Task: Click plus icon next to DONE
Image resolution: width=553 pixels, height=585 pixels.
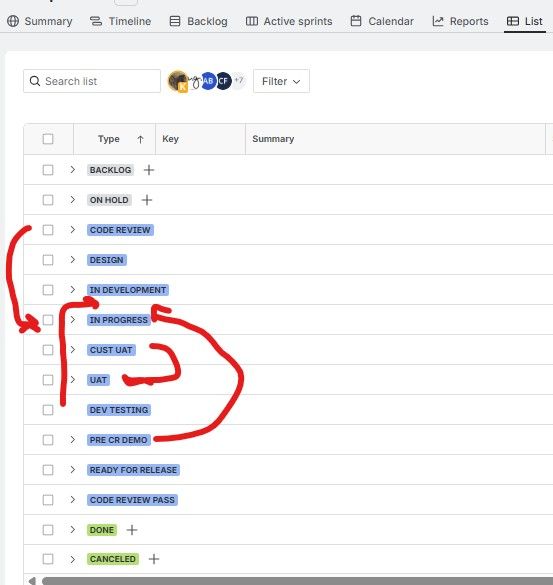Action: [132, 530]
